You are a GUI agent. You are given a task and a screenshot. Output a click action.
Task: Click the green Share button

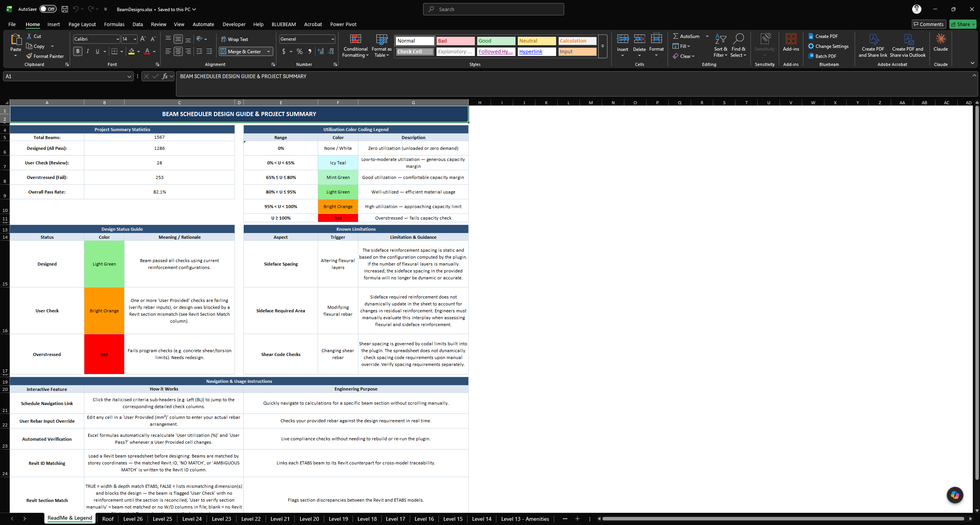962,24
